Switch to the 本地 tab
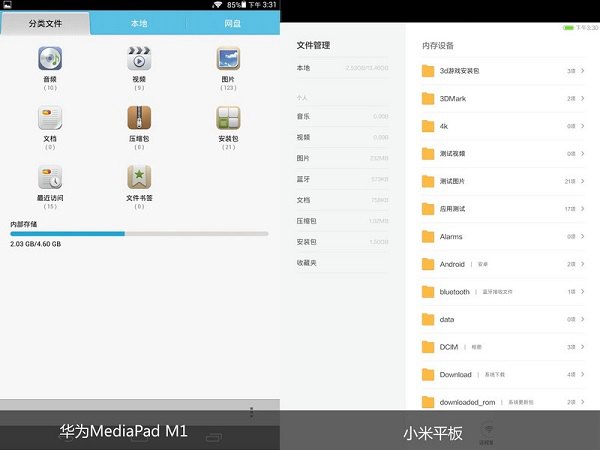 pos(139,23)
